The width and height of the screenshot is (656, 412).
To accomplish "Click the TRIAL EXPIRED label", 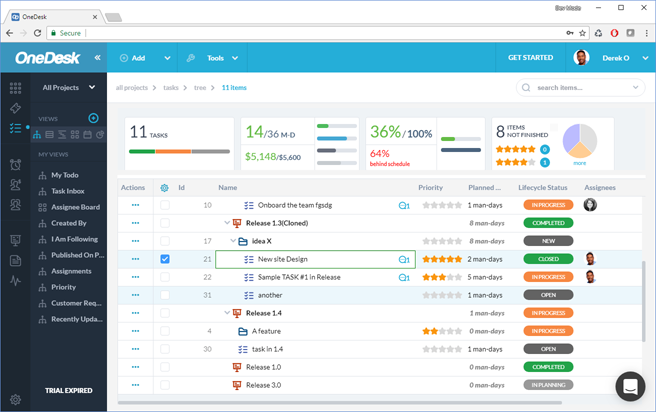I will [x=69, y=390].
